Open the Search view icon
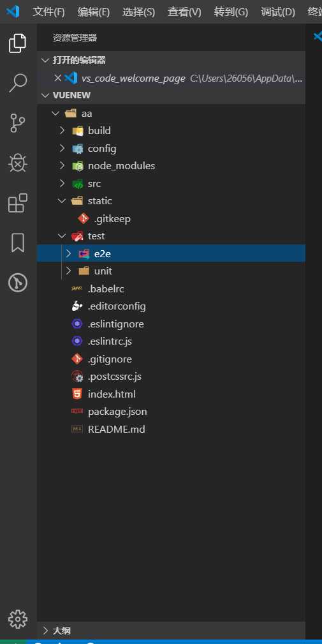 18,83
